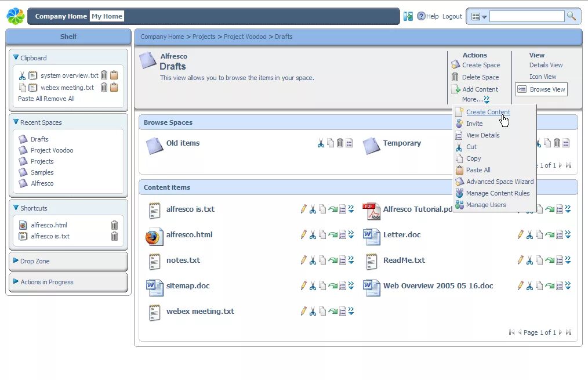Paste system overview.txt using its clipboard icon
This screenshot has width=588, height=380.
114,75
